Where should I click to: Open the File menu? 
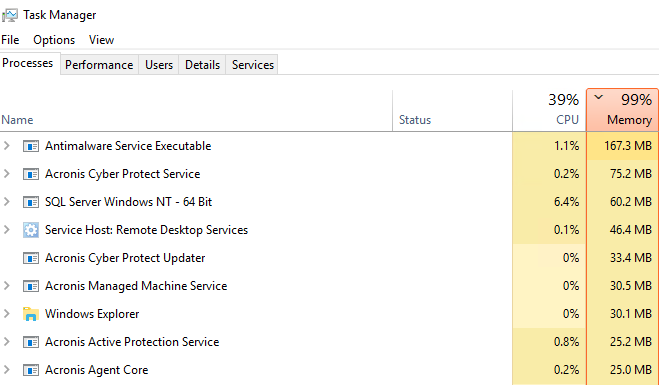point(10,40)
